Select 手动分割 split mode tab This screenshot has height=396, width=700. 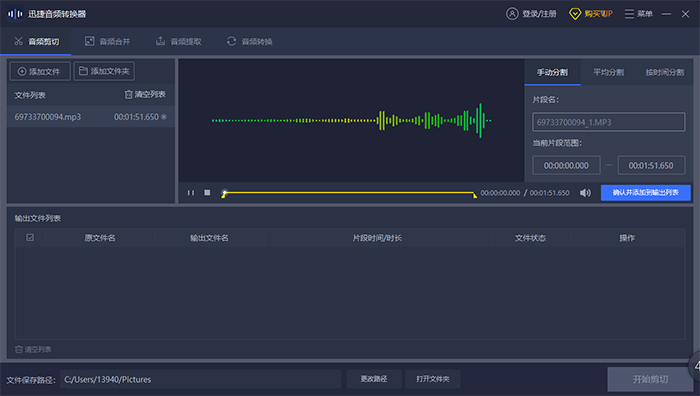click(552, 72)
